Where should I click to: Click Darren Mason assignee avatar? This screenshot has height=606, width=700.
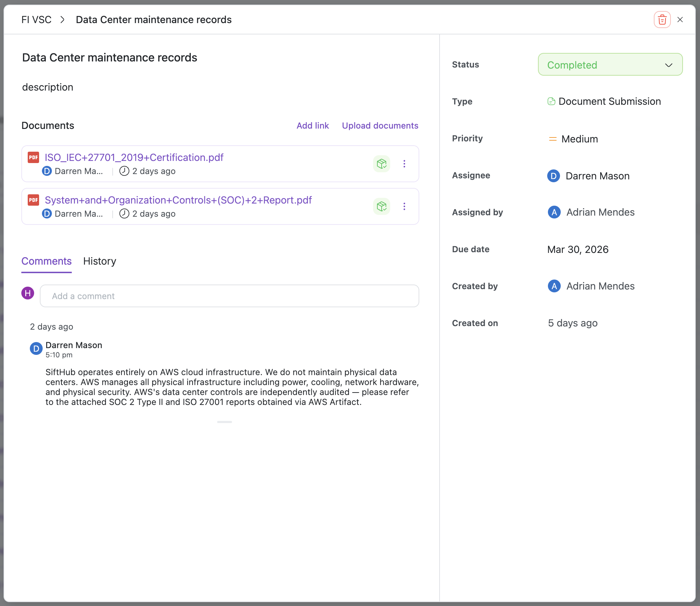(x=553, y=176)
